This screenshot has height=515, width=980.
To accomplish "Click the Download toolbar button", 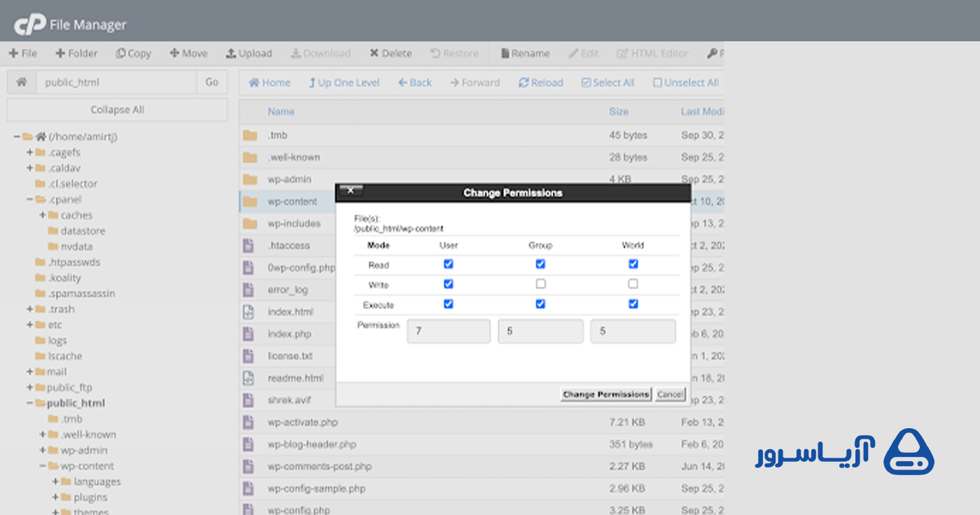I will coord(321,53).
